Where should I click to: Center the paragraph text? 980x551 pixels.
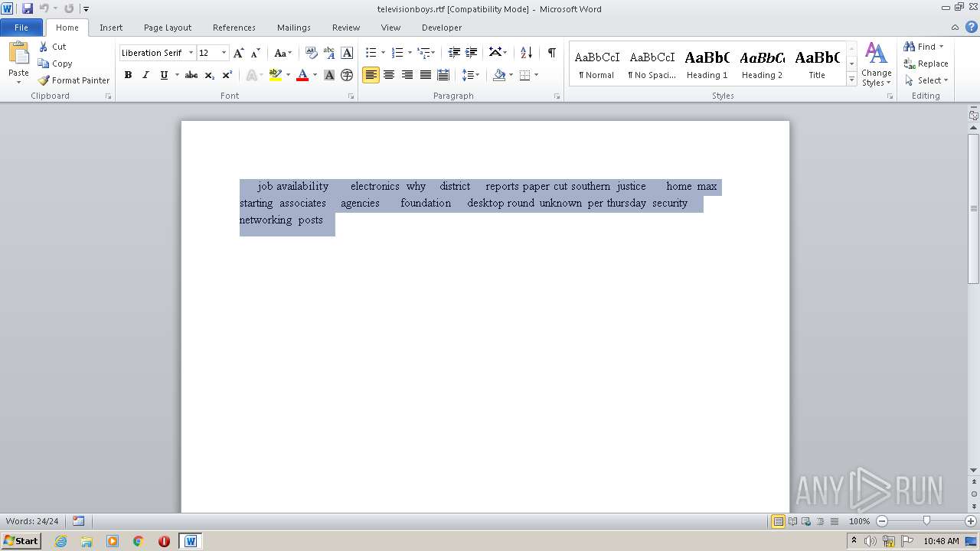coord(389,75)
